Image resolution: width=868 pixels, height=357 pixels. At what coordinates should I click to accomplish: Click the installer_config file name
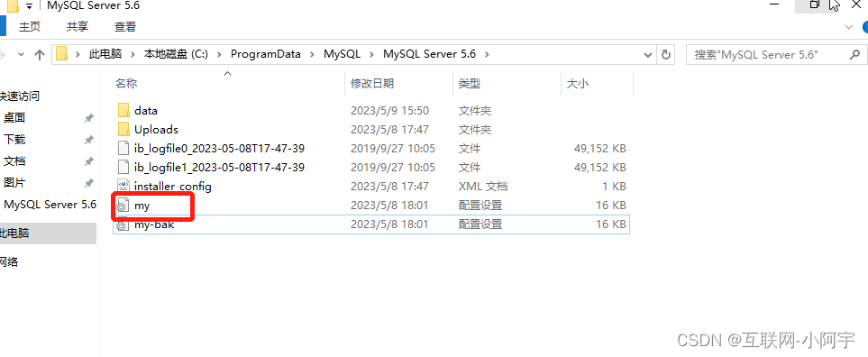coord(173,187)
